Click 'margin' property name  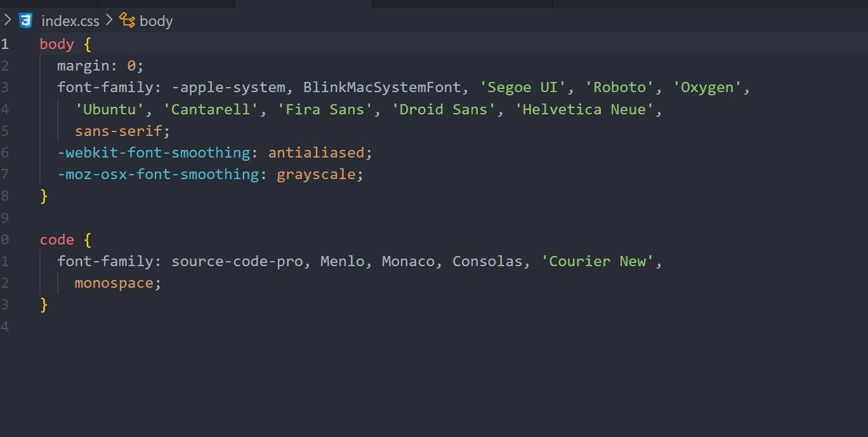tap(83, 65)
